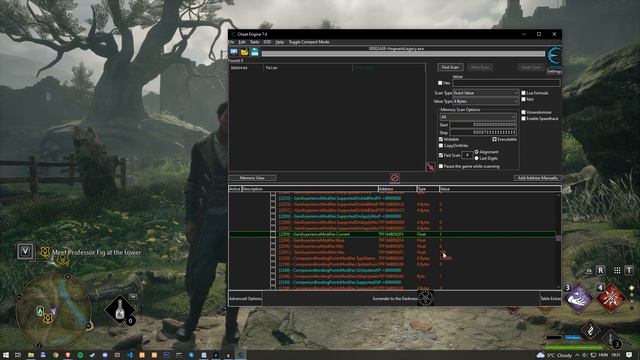
Task: Click the V key quest prompt icon
Action: tap(25, 251)
